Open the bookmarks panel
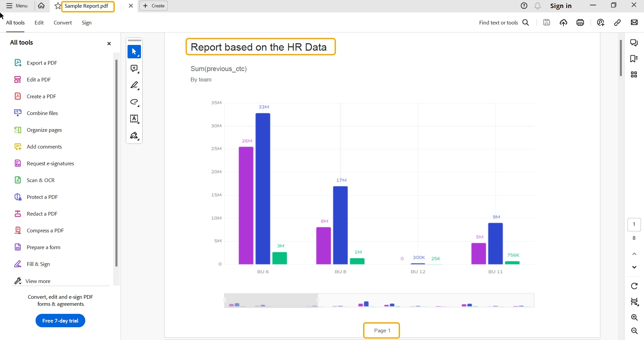 pyautogui.click(x=634, y=59)
